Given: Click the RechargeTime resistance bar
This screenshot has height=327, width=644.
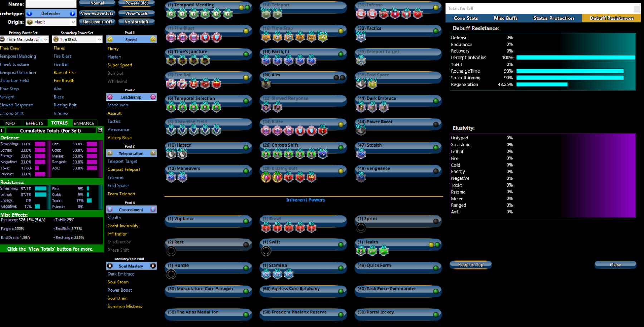Looking at the screenshot, I should click(570, 71).
